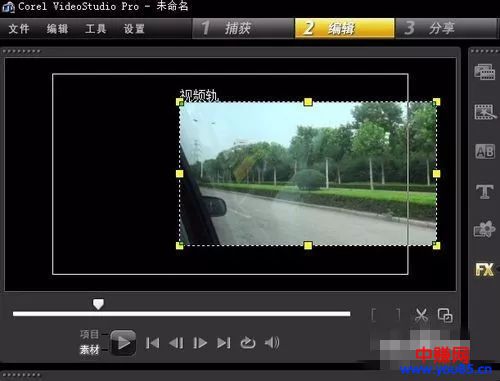Open the 工具 menu
This screenshot has width=500, height=381.
pos(96,29)
